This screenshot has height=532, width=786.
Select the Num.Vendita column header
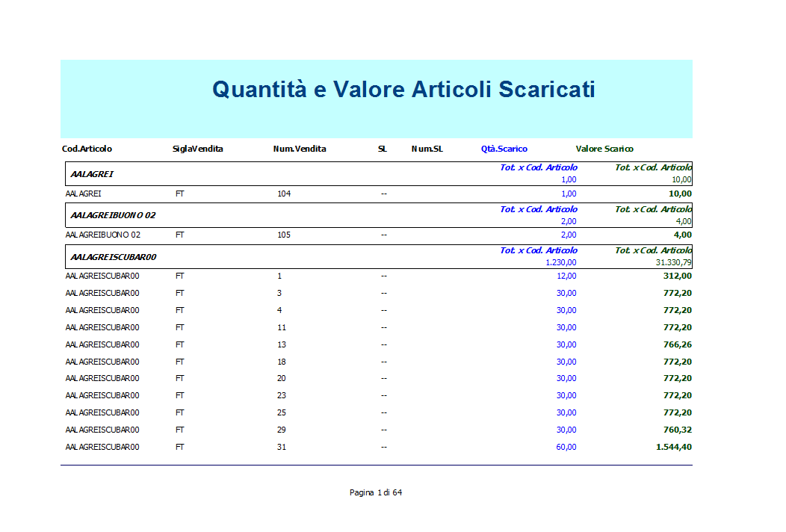300,149
